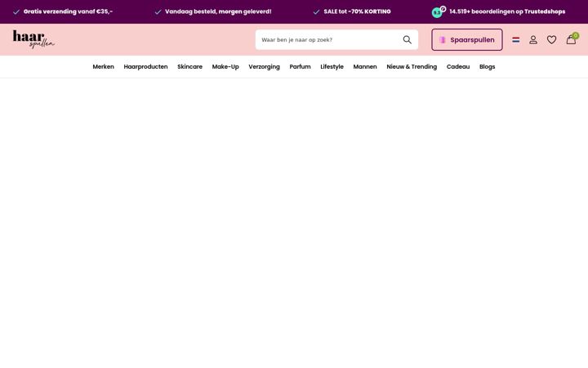Open the Mannen menu

click(x=365, y=67)
